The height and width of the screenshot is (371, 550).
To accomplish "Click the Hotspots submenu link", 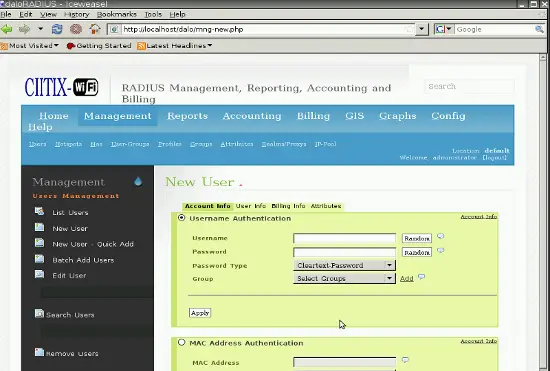I will 68,144.
